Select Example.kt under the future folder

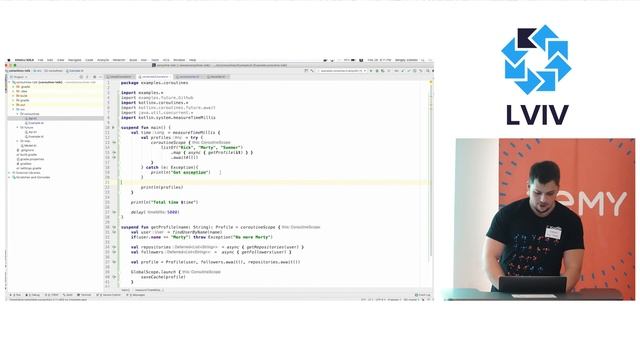34,136
